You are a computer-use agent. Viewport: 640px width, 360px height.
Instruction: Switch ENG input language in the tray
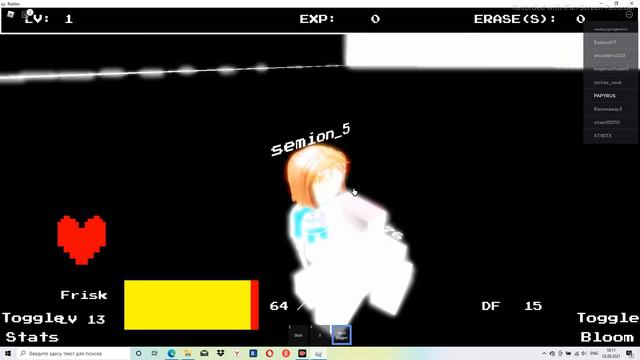click(x=594, y=353)
